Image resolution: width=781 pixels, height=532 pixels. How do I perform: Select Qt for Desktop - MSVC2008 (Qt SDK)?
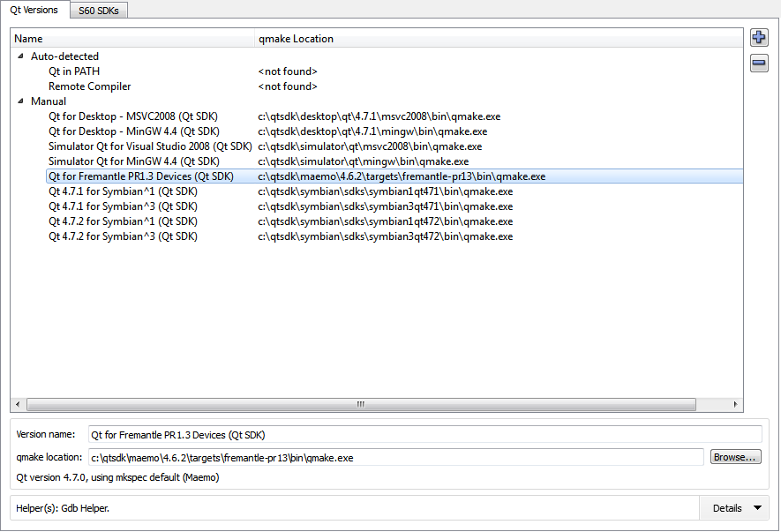tap(133, 116)
